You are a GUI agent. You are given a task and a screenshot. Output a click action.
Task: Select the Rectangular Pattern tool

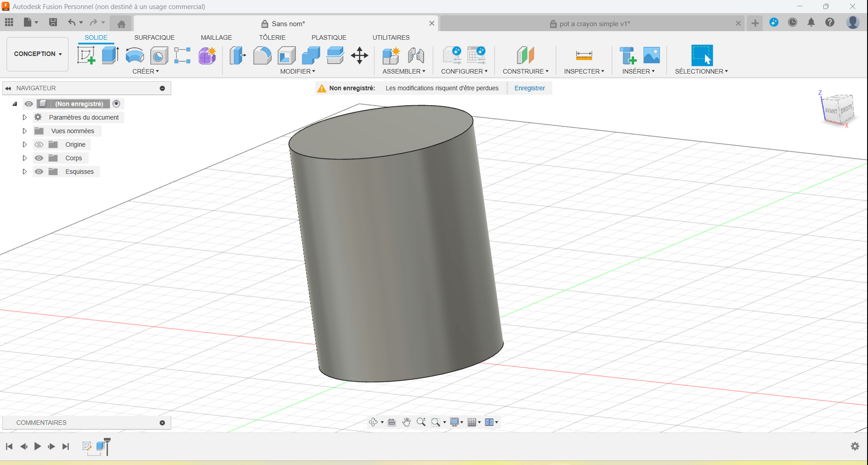[182, 56]
